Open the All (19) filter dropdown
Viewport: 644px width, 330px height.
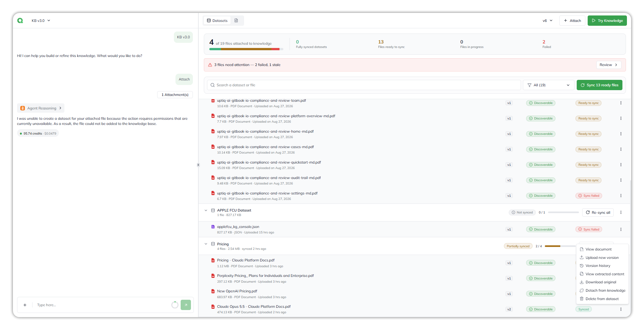549,85
